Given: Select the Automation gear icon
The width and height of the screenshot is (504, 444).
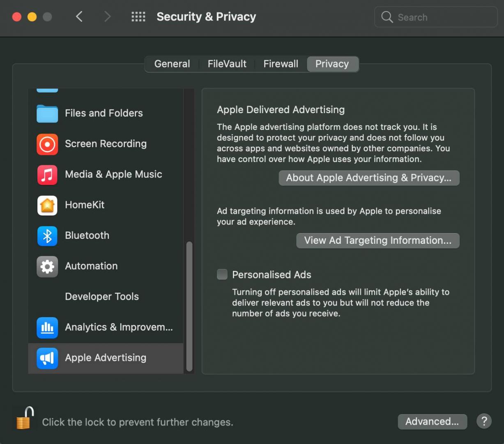Looking at the screenshot, I should (x=47, y=266).
